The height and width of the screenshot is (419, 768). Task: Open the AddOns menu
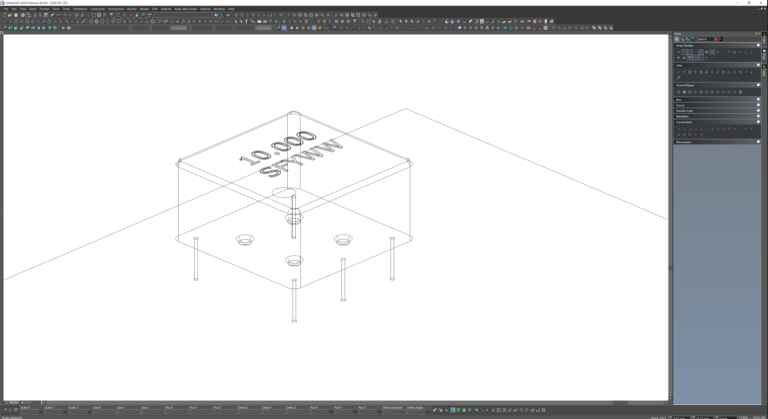[166, 9]
